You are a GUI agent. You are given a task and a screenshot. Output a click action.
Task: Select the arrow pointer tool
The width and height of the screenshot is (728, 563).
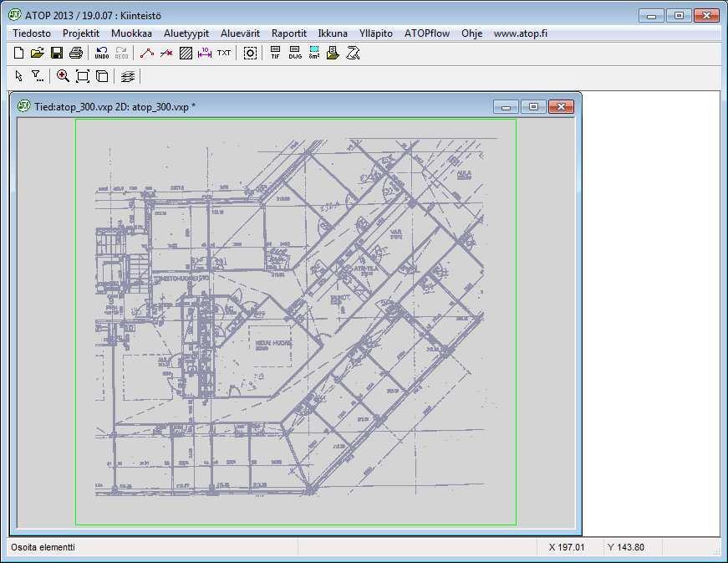[x=18, y=76]
